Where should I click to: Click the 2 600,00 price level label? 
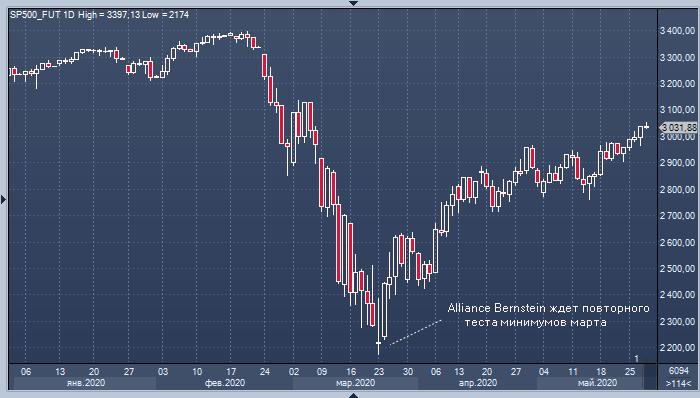click(x=678, y=242)
